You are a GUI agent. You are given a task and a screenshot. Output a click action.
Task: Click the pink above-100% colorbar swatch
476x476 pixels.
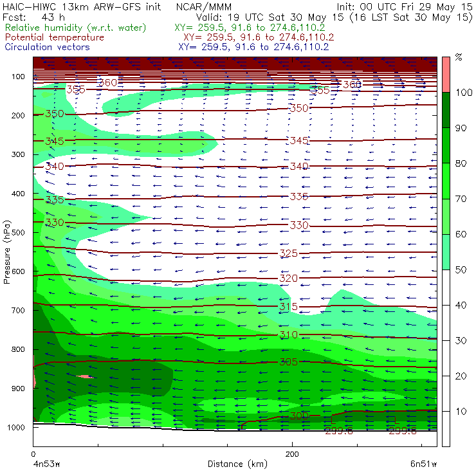pyautogui.click(x=446, y=75)
